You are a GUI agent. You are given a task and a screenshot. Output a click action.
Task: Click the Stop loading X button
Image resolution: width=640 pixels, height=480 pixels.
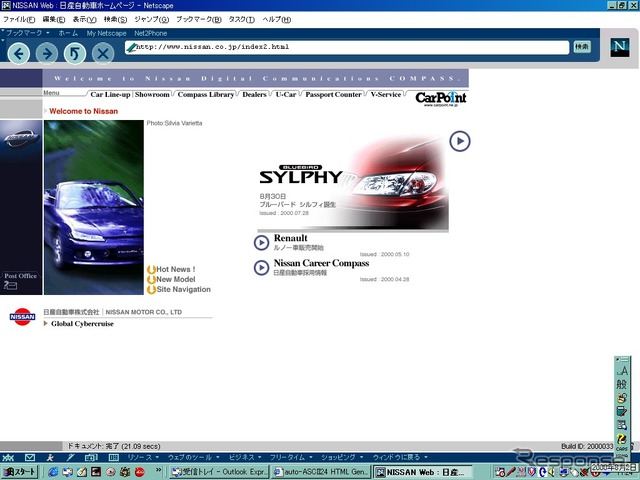click(x=103, y=53)
